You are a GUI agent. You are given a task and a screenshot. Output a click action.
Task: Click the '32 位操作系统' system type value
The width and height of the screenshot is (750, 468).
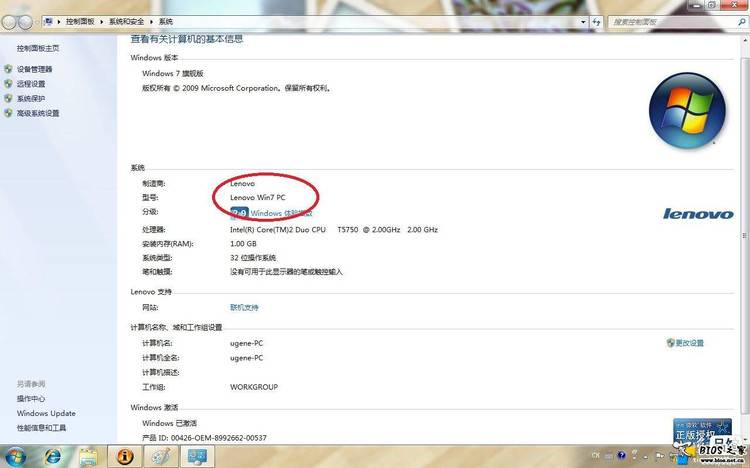click(253, 257)
